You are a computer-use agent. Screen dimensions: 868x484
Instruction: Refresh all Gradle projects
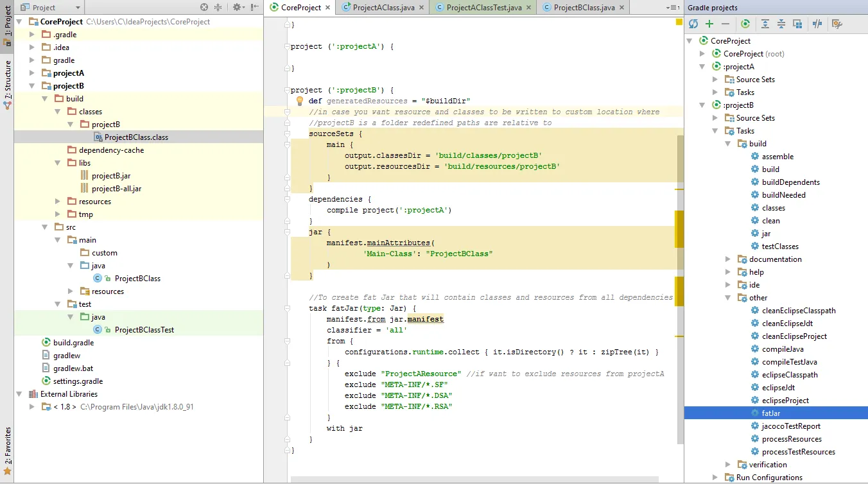point(693,24)
